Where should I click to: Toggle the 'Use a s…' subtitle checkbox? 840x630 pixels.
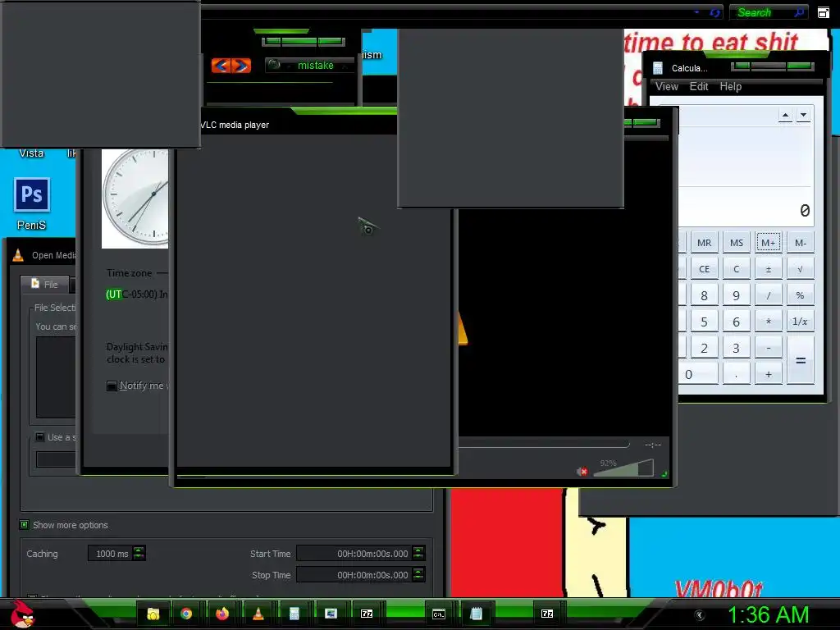click(39, 437)
